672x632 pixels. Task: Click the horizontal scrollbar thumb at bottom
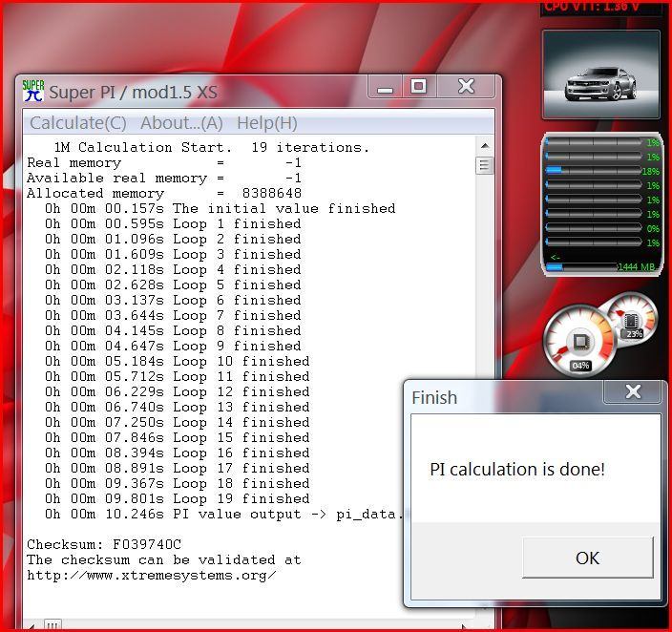52,625
